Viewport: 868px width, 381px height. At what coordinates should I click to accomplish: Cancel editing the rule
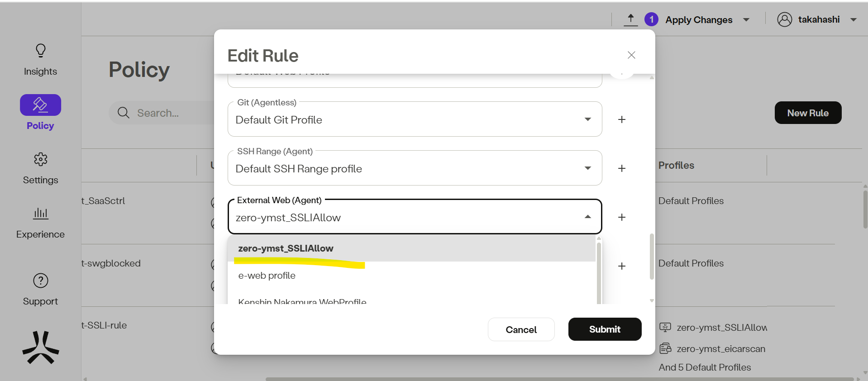tap(521, 330)
